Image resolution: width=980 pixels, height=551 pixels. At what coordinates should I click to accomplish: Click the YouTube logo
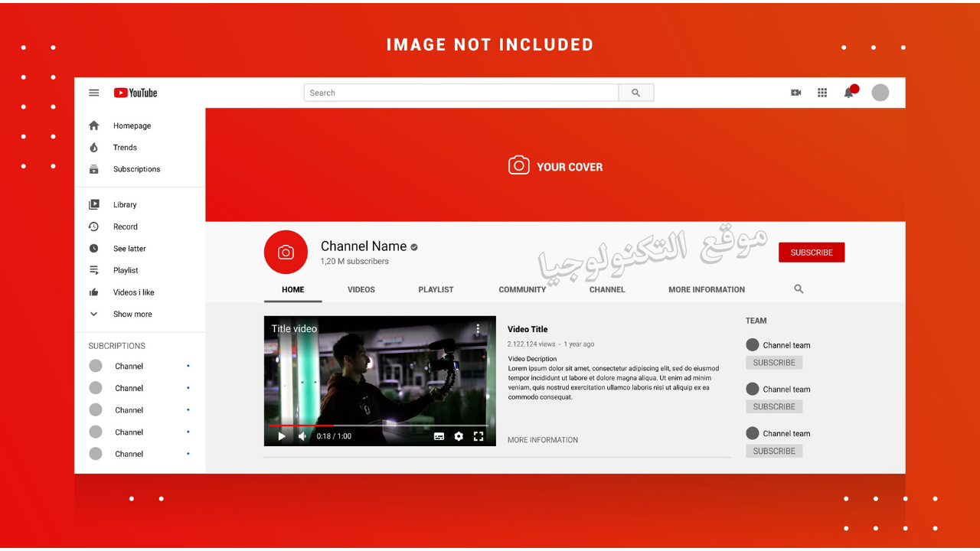136,93
